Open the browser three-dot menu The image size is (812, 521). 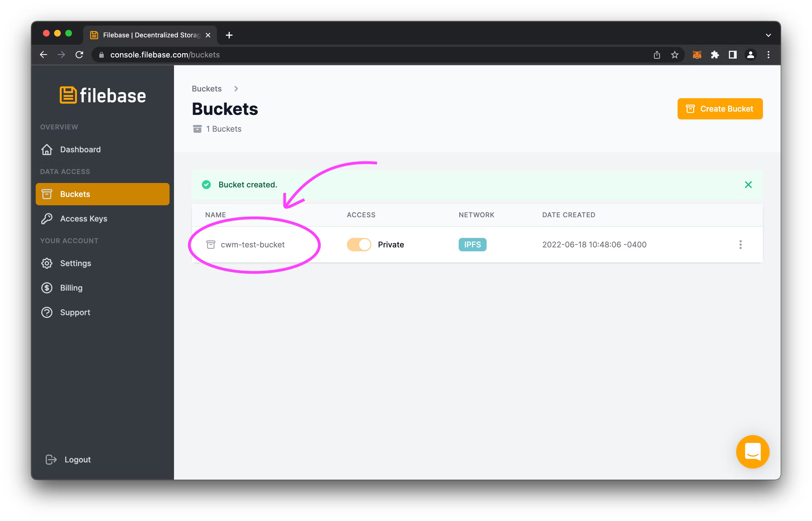pyautogui.click(x=768, y=54)
